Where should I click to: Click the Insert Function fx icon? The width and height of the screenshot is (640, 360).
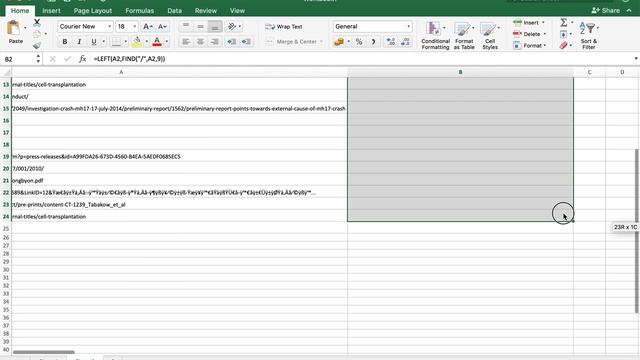pyautogui.click(x=82, y=59)
